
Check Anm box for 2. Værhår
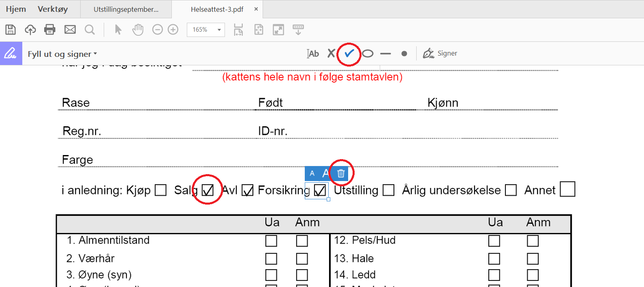click(x=302, y=259)
